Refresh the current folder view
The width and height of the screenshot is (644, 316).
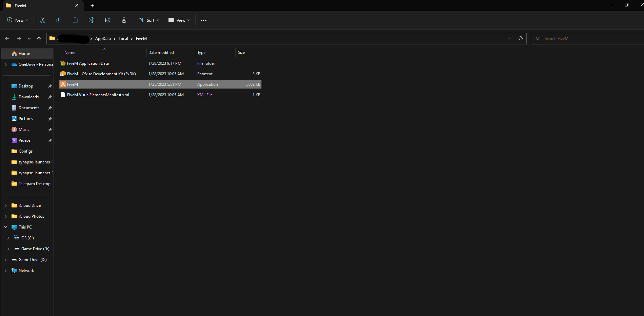click(521, 39)
